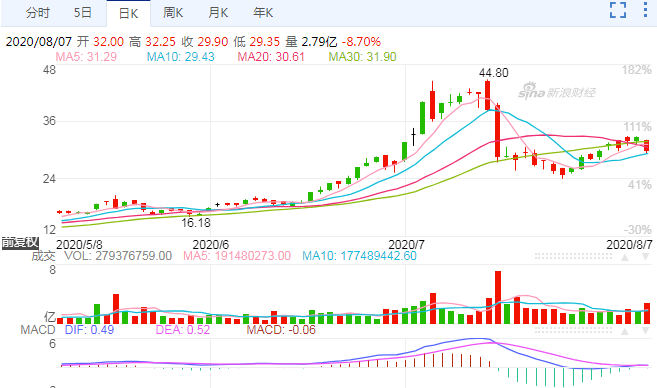Image resolution: width=657 pixels, height=388 pixels.
Task: Switch to the 分时 tab
Action: (38, 13)
